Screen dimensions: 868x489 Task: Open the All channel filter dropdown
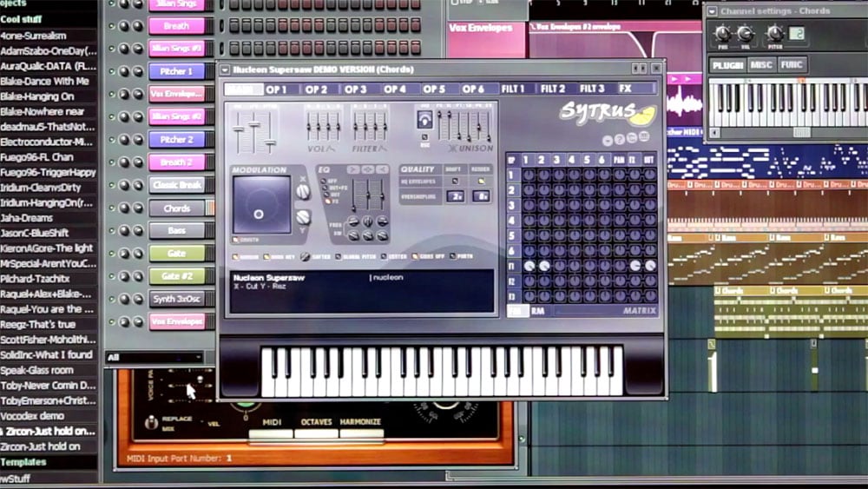pyautogui.click(x=154, y=357)
